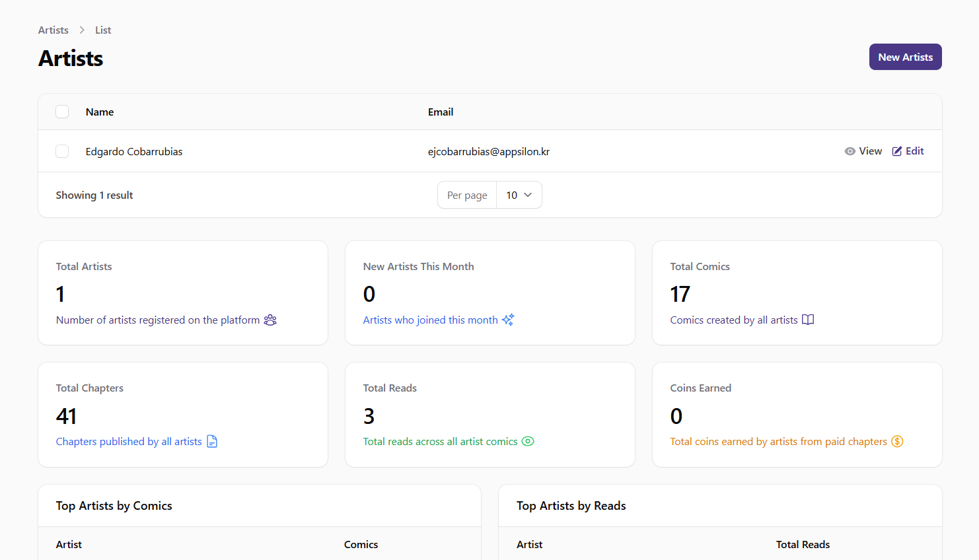Click the dollar coin icon under Coins Earned
The width and height of the screenshot is (979, 560).
pos(897,442)
